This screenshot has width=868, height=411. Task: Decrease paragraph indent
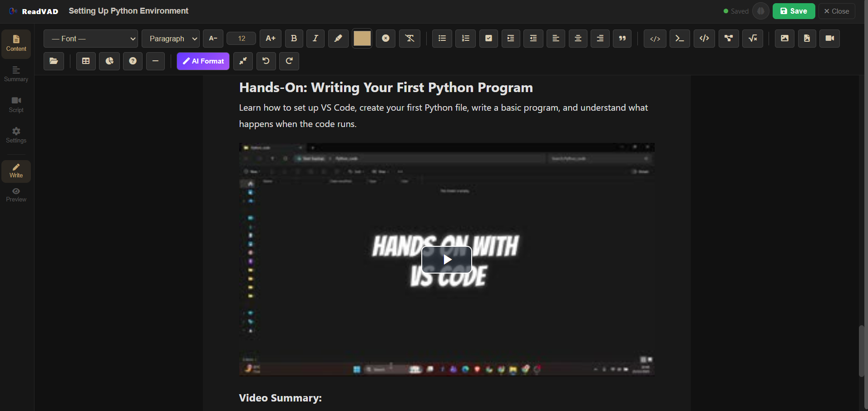coord(533,39)
